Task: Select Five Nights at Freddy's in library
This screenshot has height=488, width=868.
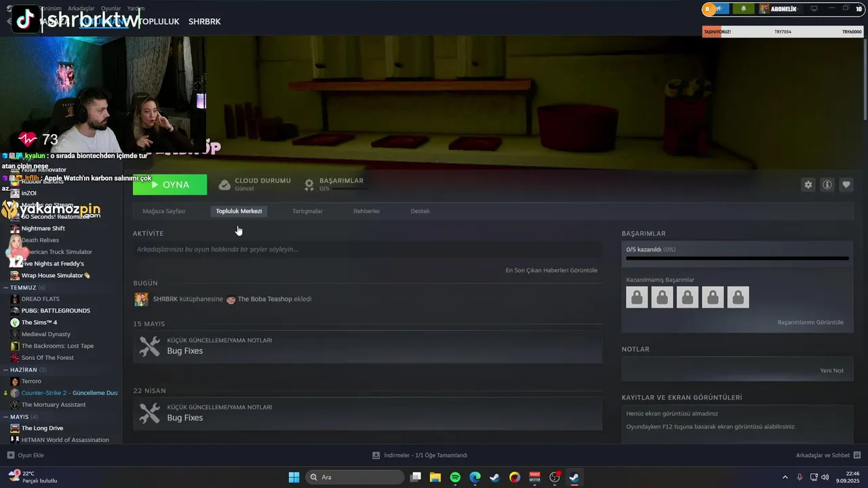Action: pyautogui.click(x=53, y=264)
